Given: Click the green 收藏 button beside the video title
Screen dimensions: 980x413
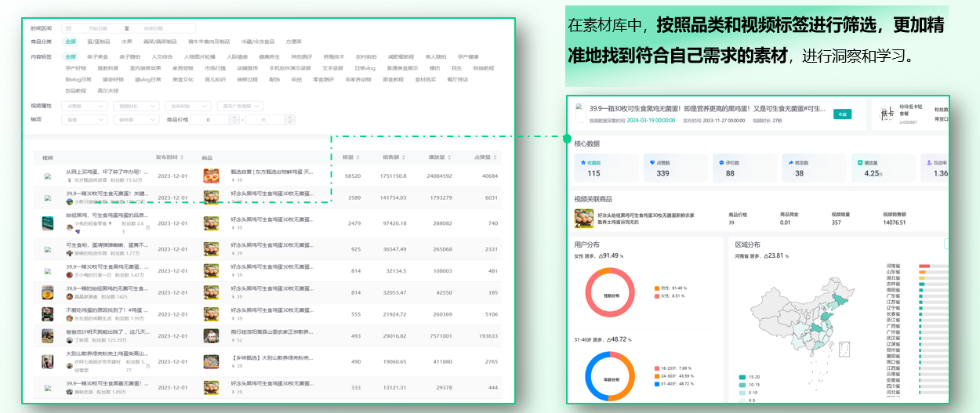Looking at the screenshot, I should [842, 114].
